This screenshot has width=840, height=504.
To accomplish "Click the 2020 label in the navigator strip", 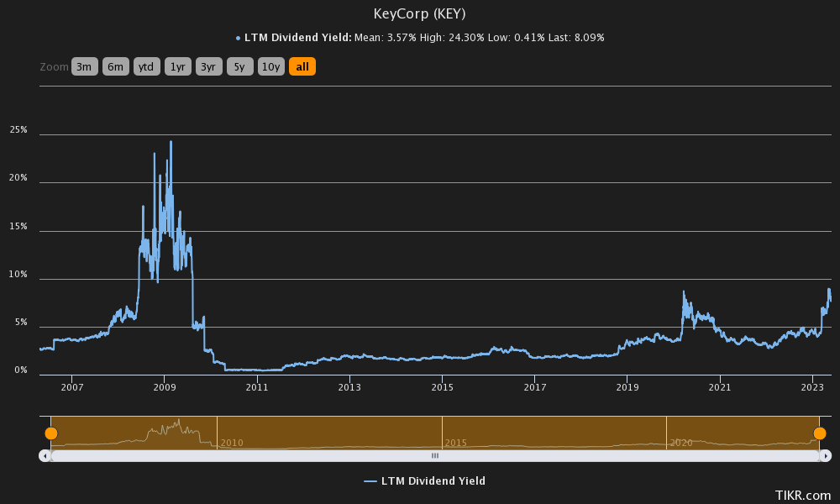I will 680,442.
